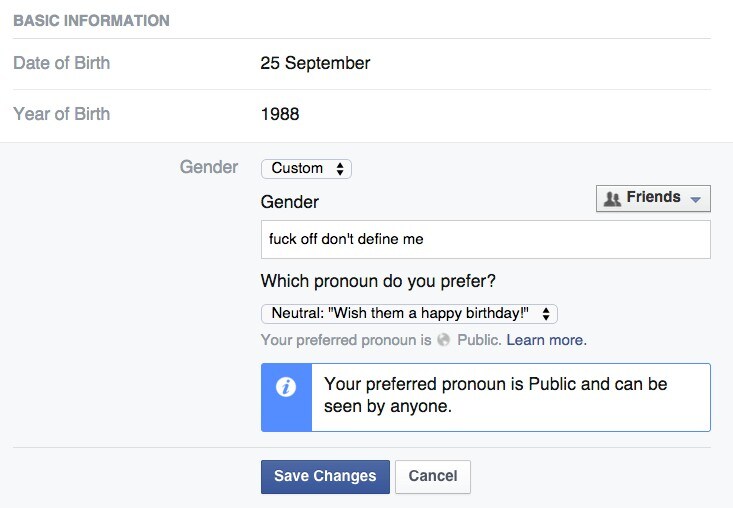Open the Learn more link
The image size is (733, 508).
[546, 340]
